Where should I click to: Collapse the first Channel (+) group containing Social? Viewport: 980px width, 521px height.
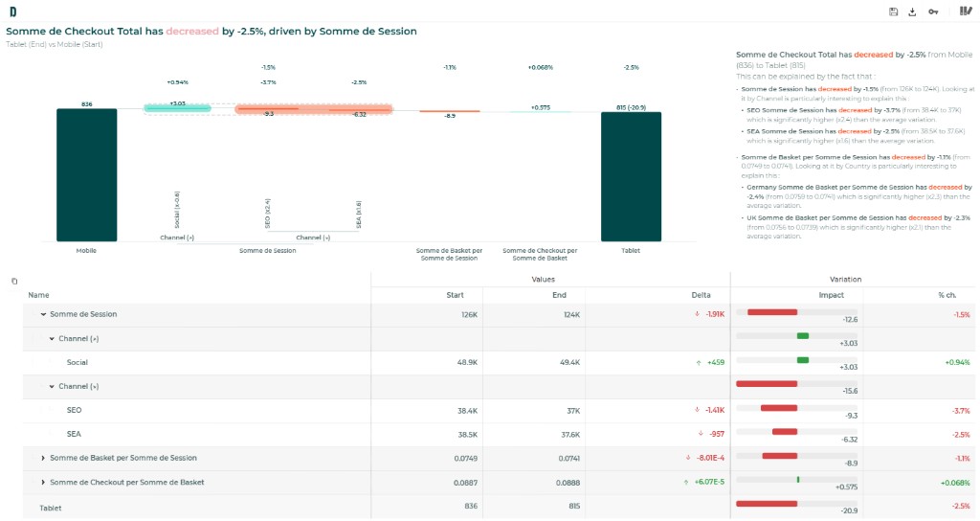52,339
